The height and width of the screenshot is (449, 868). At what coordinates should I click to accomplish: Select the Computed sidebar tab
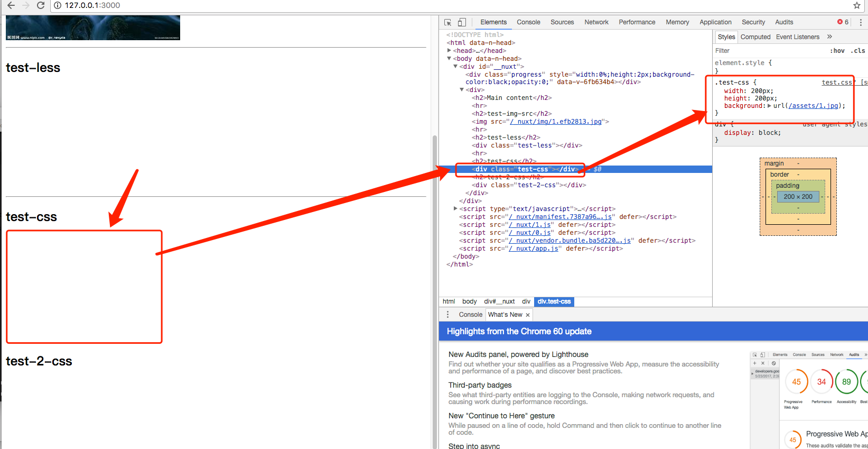[x=755, y=36]
